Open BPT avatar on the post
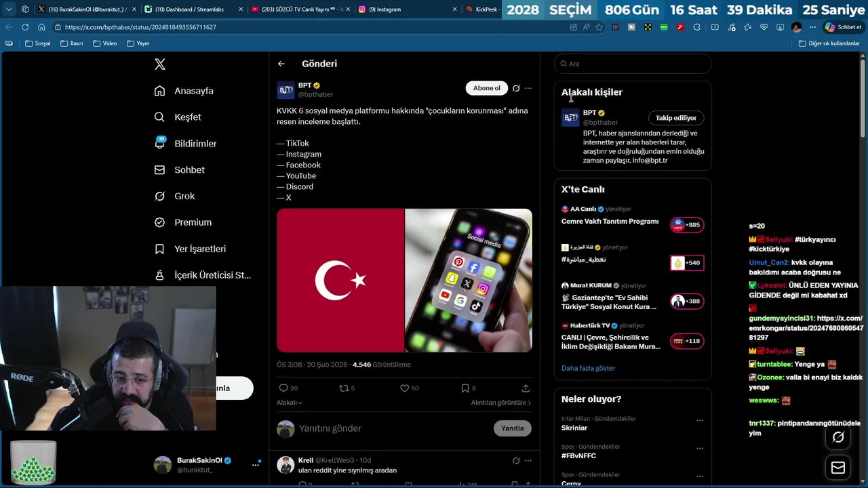 tap(285, 90)
